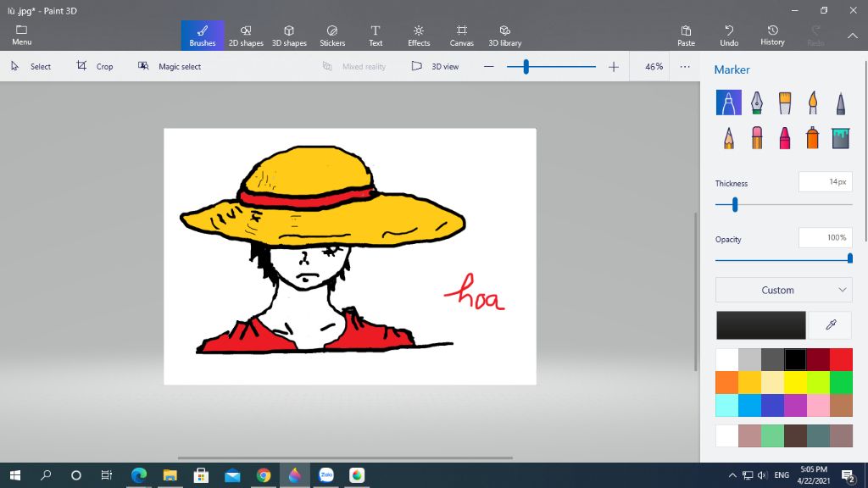Open File Explorer from the taskbar
The height and width of the screenshot is (488, 868).
[170, 475]
